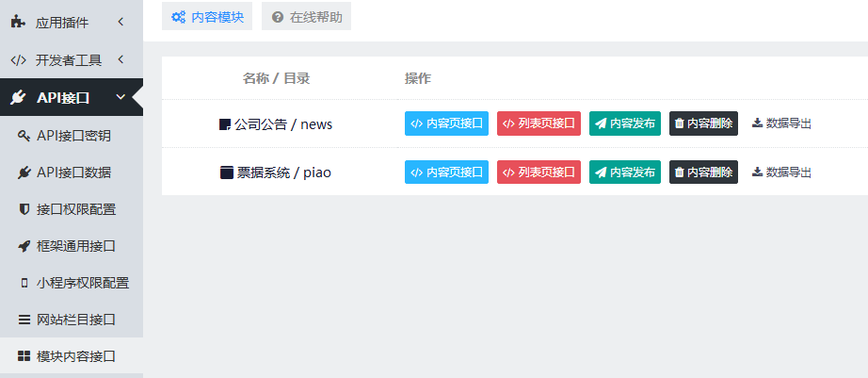Click the key icon beside API接口密钥

coord(24,136)
